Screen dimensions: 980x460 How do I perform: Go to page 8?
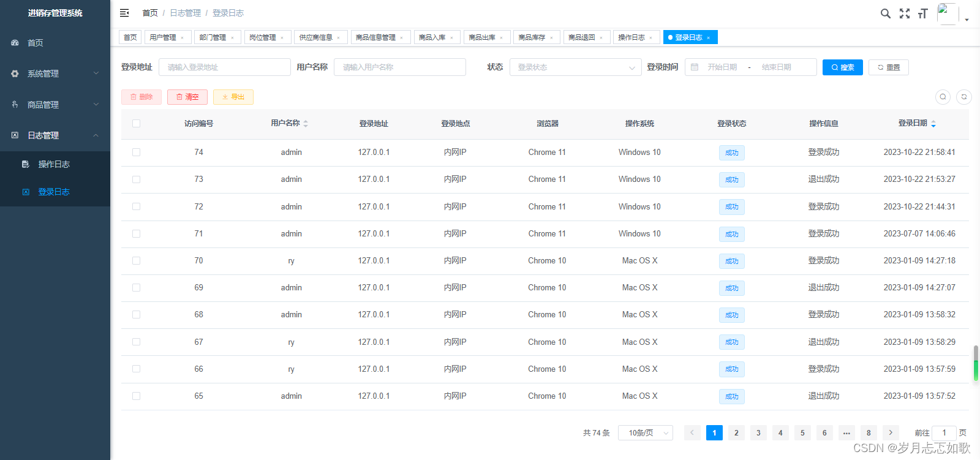tap(869, 432)
